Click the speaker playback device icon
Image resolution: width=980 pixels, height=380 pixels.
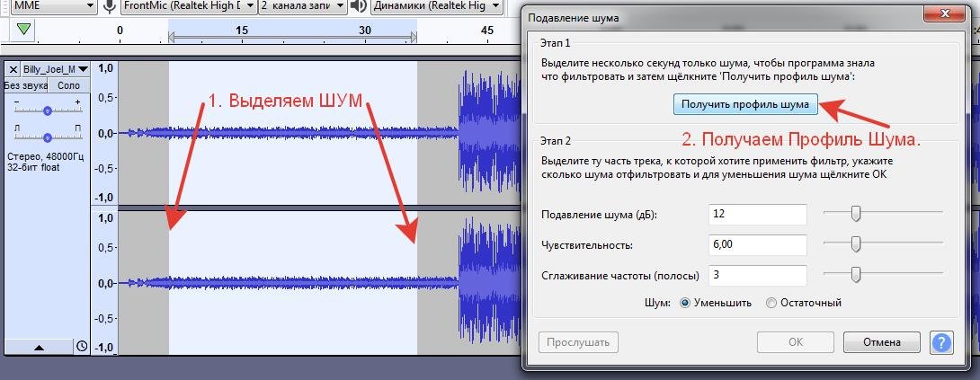358,6
